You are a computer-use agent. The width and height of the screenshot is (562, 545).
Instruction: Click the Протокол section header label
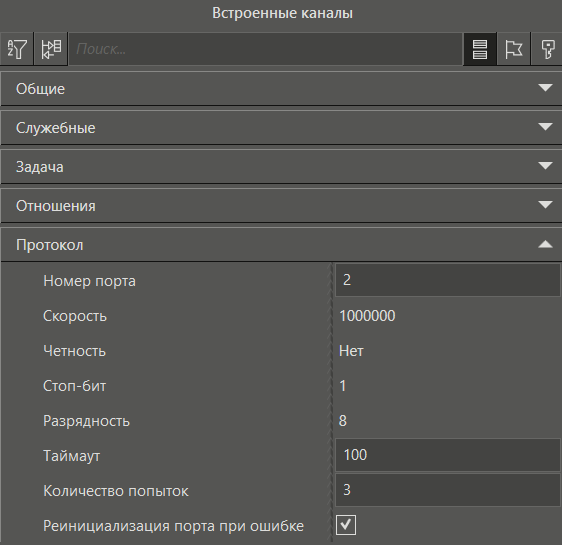(49, 245)
